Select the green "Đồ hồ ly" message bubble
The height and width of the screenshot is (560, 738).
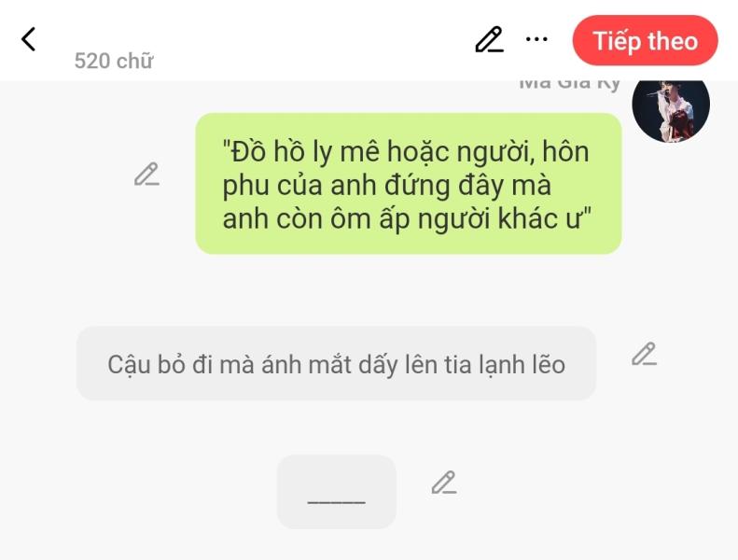coord(409,184)
